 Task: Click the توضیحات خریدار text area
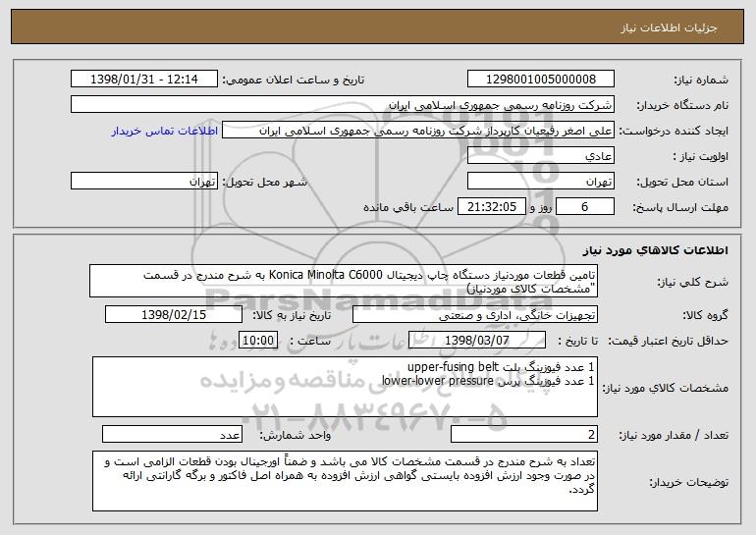tap(345, 481)
